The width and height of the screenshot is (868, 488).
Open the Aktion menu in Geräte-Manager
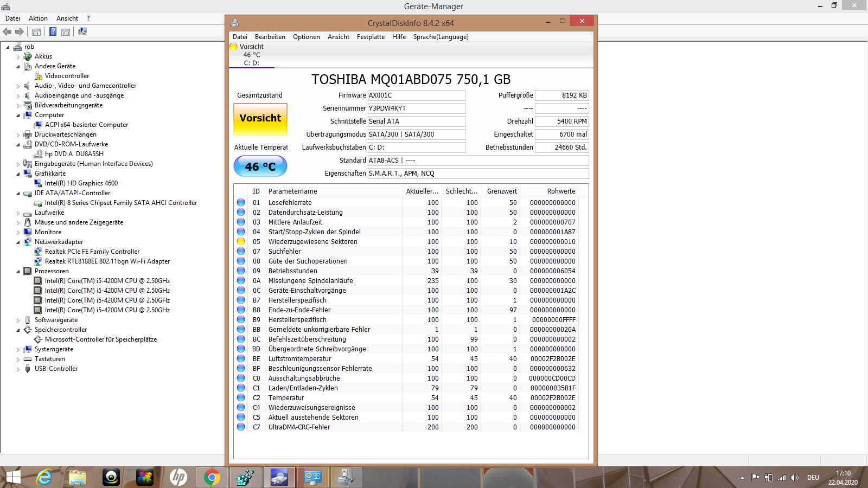coord(38,18)
